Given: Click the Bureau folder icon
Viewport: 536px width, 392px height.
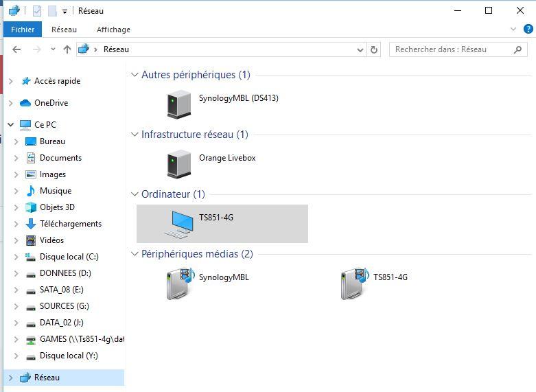Looking at the screenshot, I should [x=31, y=141].
